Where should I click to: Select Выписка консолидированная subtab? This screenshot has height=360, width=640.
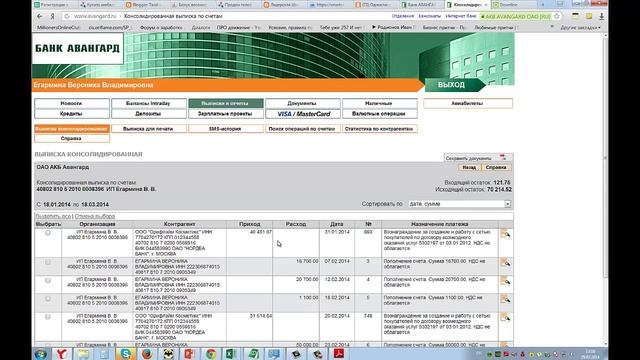point(71,129)
